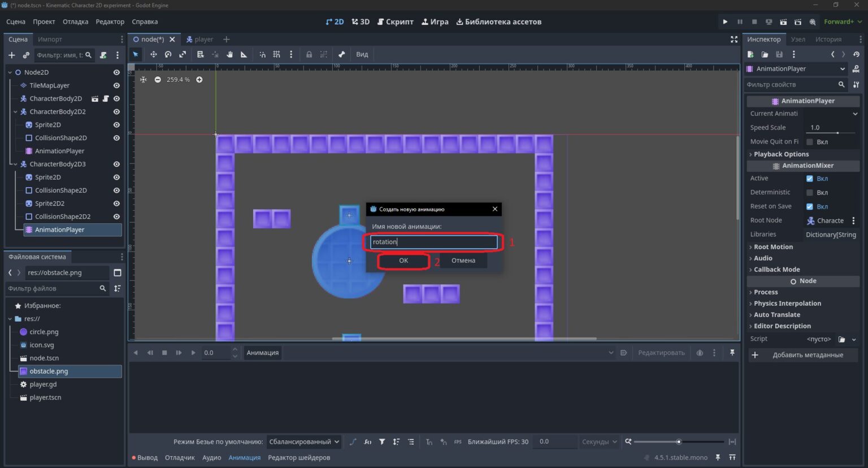
Task: Activate the Pan hand tool
Action: [229, 54]
